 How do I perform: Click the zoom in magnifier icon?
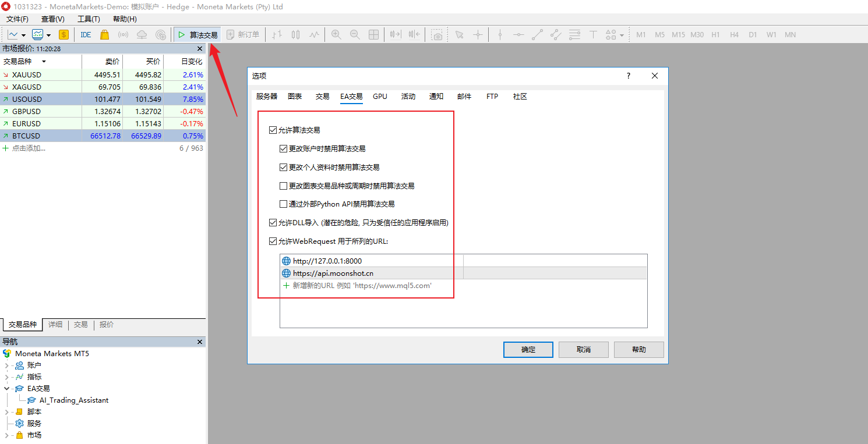[336, 35]
